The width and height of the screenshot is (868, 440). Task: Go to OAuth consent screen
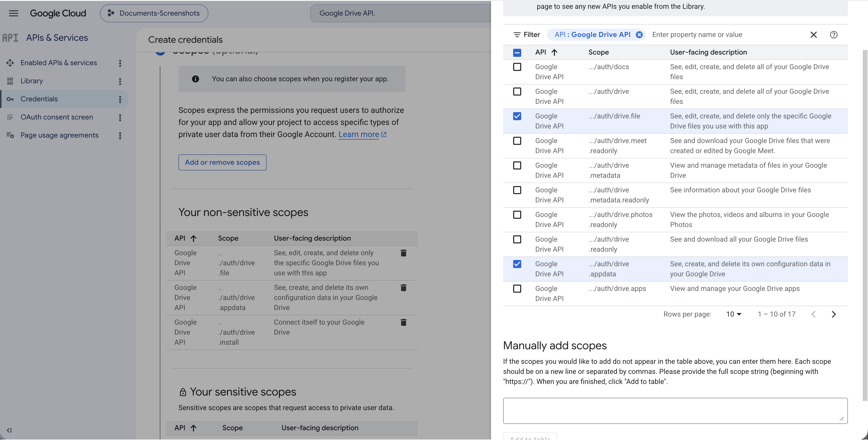point(57,117)
